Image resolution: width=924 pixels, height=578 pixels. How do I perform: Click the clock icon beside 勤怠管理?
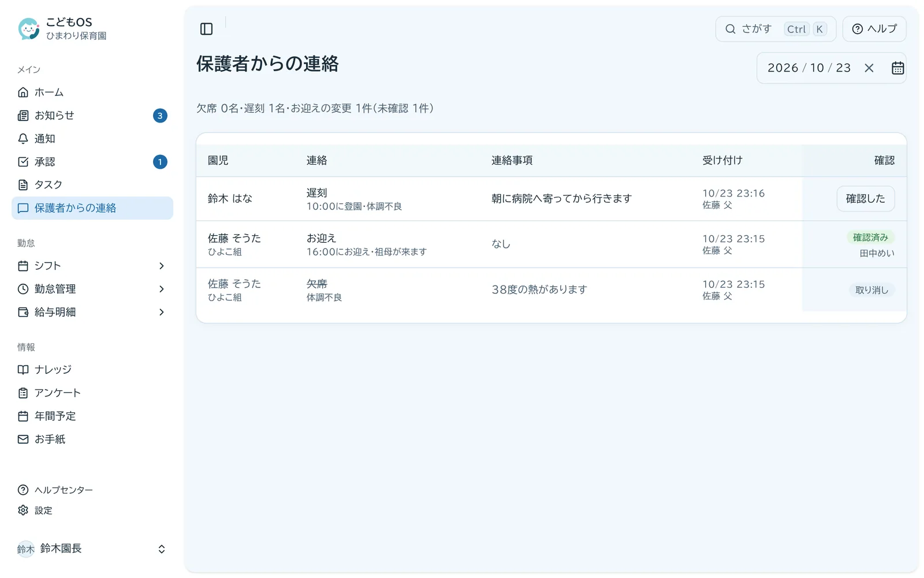pyautogui.click(x=23, y=289)
